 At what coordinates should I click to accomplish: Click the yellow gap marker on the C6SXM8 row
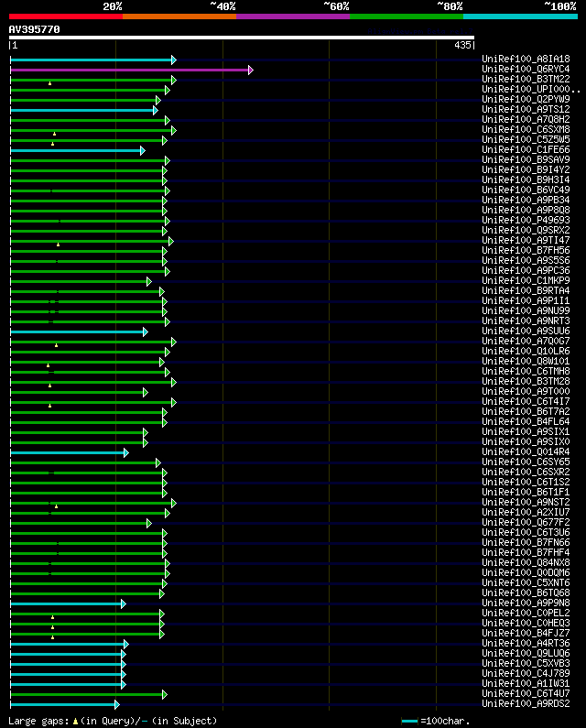click(54, 134)
